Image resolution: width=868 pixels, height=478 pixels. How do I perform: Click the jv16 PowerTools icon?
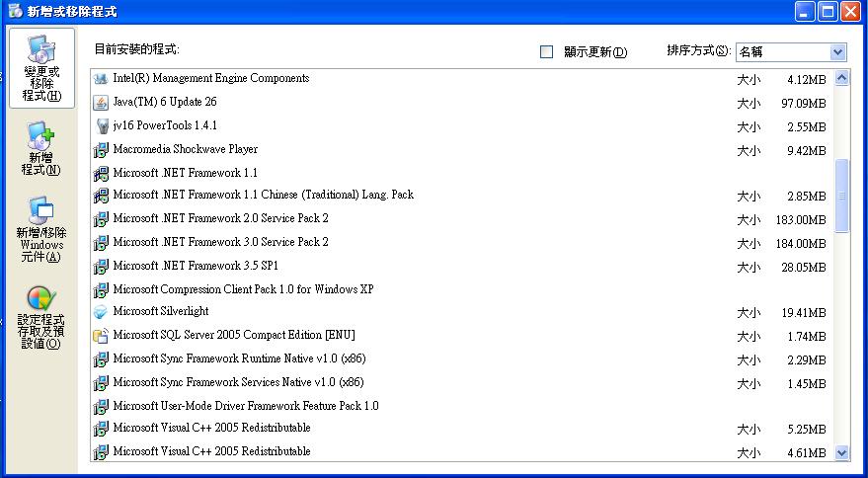pyautogui.click(x=101, y=126)
